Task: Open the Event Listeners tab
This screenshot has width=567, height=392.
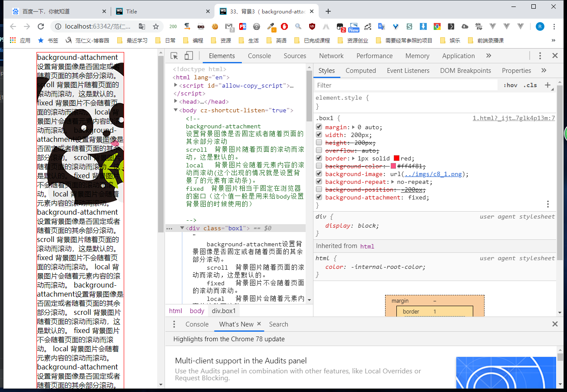Action: [408, 70]
